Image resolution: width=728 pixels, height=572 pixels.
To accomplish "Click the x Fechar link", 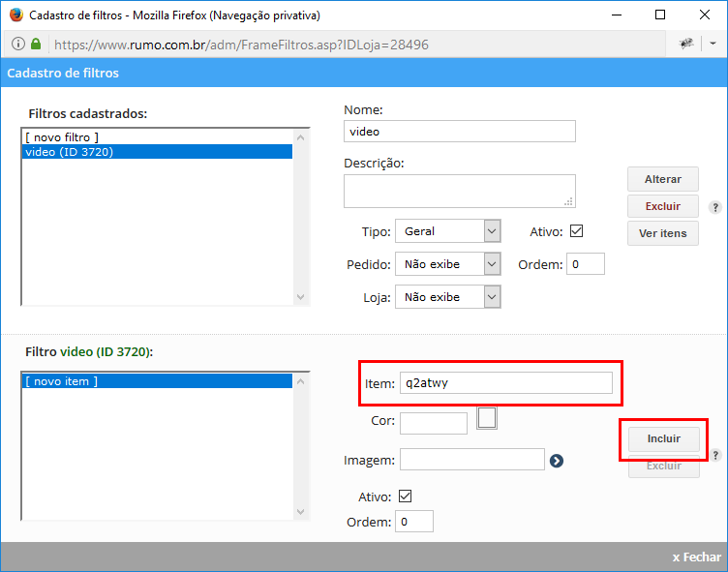I will (x=696, y=557).
